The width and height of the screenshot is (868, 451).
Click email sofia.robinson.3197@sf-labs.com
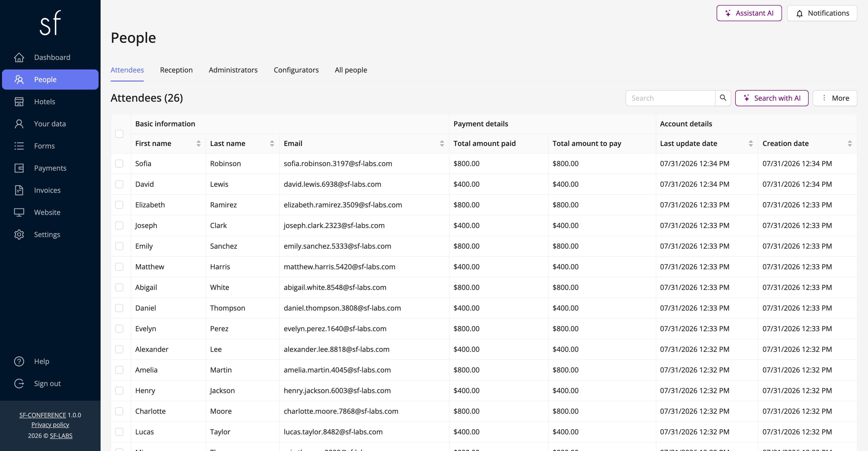(338, 164)
